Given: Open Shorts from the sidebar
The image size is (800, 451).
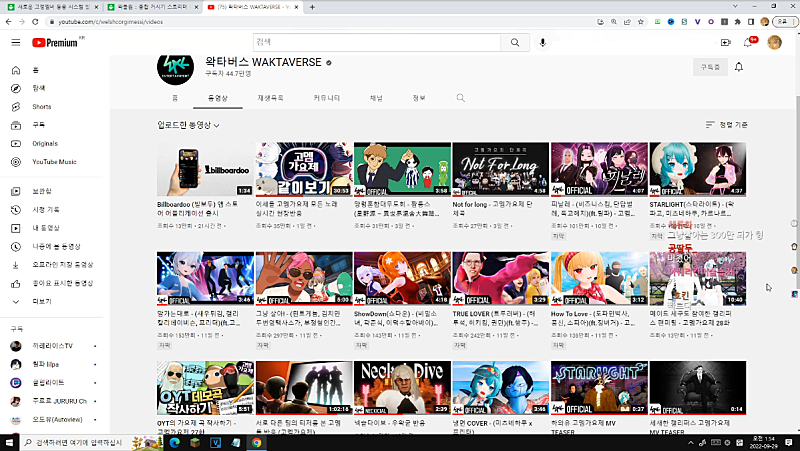Looking at the screenshot, I should coord(41,106).
